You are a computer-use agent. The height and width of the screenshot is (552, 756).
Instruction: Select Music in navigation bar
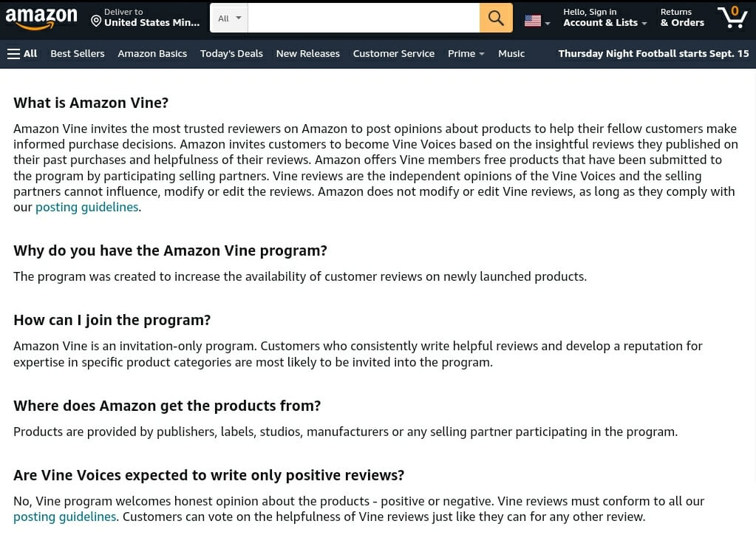coord(511,53)
